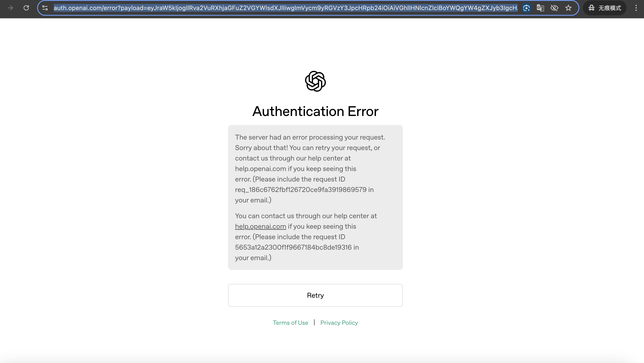Open the 无痕模式 incognito indicator

tap(604, 8)
